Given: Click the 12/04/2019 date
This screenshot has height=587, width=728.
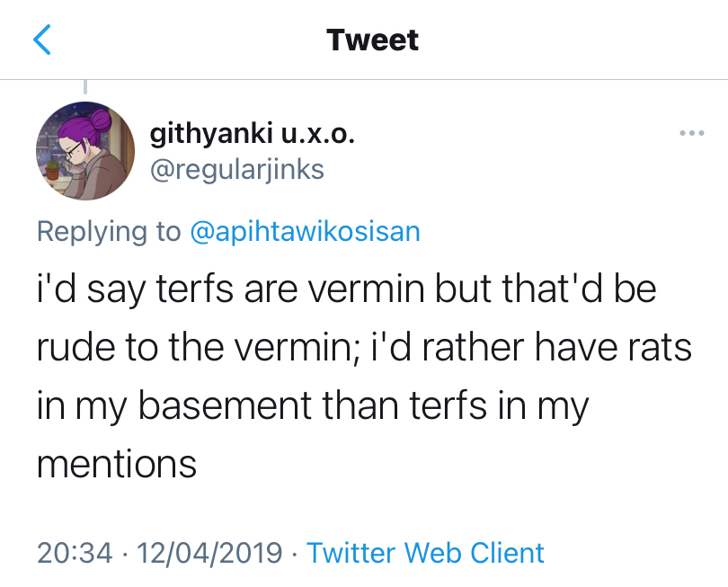Looking at the screenshot, I should click(x=209, y=551).
